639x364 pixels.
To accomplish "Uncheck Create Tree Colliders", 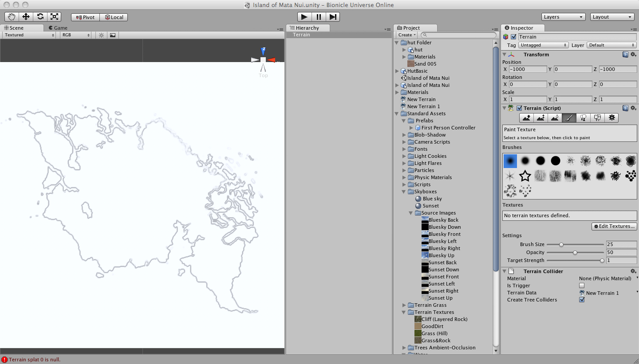I will pyautogui.click(x=582, y=300).
